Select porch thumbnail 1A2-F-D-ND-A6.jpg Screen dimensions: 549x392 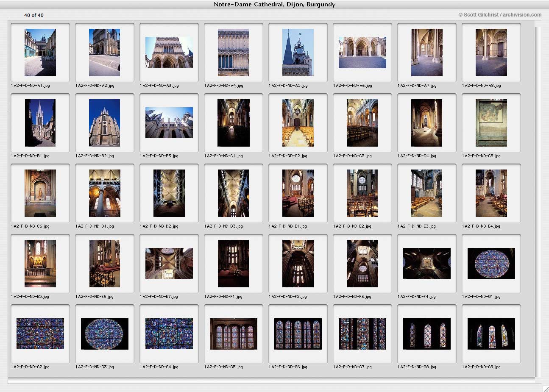(362, 53)
